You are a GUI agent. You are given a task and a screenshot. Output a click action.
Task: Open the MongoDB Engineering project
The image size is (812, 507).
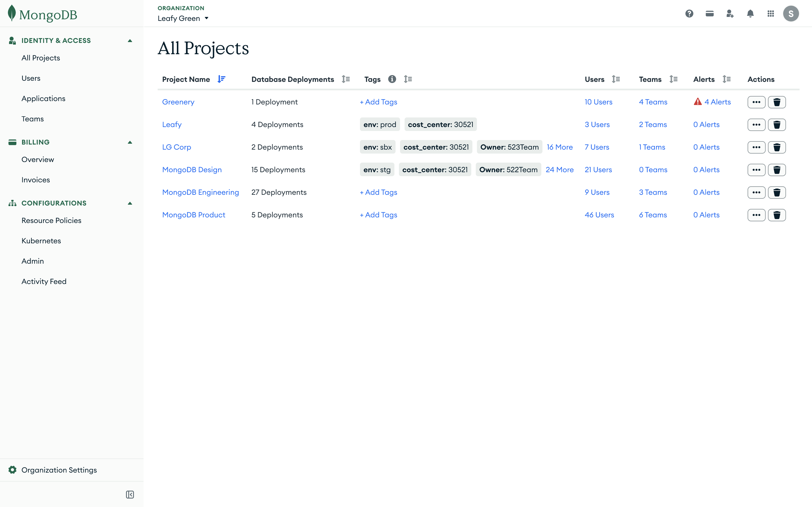(200, 192)
